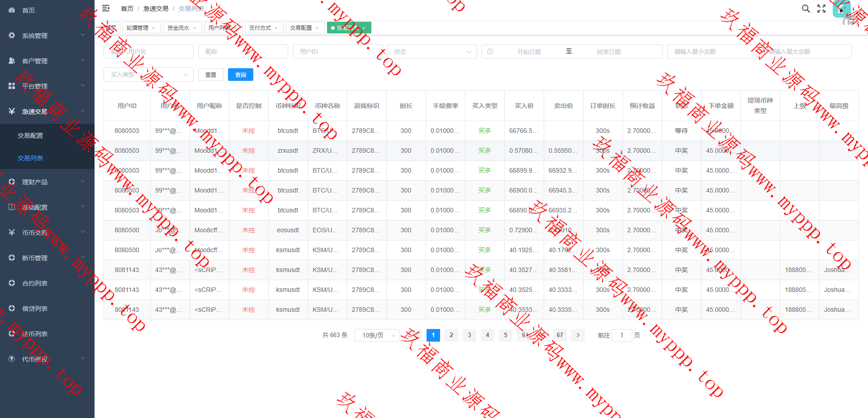Screen dimensions: 868x418
Task: Click the 客户管理 user icon
Action: coord(12,61)
